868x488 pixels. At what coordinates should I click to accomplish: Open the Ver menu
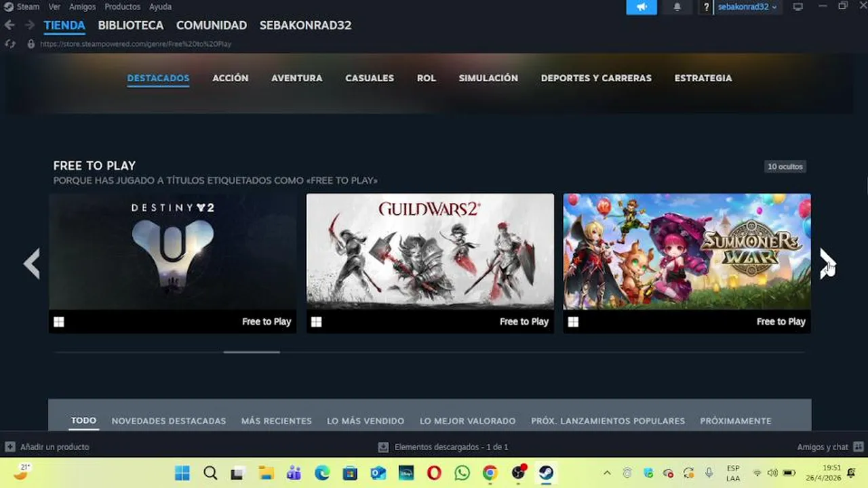[54, 7]
